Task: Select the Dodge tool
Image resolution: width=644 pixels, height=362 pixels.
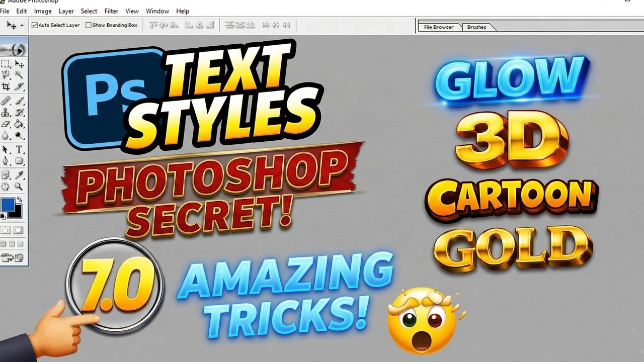Action: tap(19, 135)
